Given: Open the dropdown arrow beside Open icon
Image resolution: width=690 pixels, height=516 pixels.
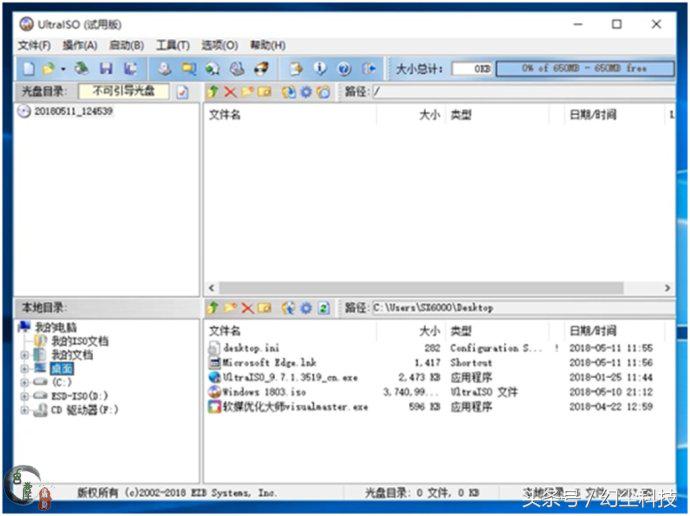Looking at the screenshot, I should (x=63, y=69).
